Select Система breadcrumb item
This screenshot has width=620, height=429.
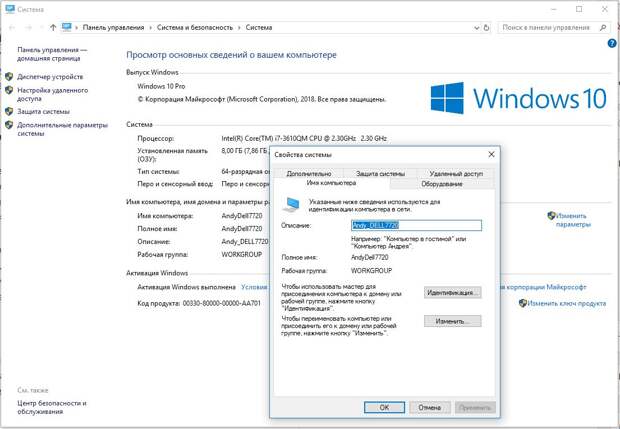259,28
